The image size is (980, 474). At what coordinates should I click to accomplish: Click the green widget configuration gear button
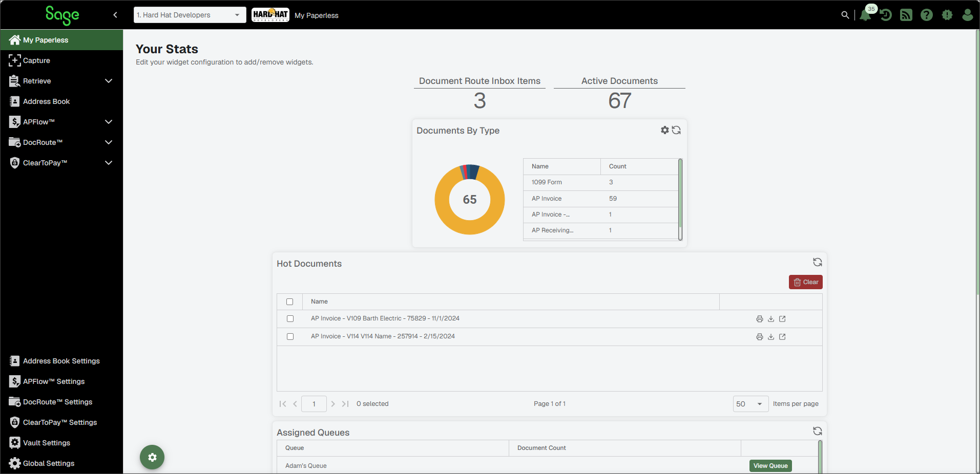click(x=152, y=457)
